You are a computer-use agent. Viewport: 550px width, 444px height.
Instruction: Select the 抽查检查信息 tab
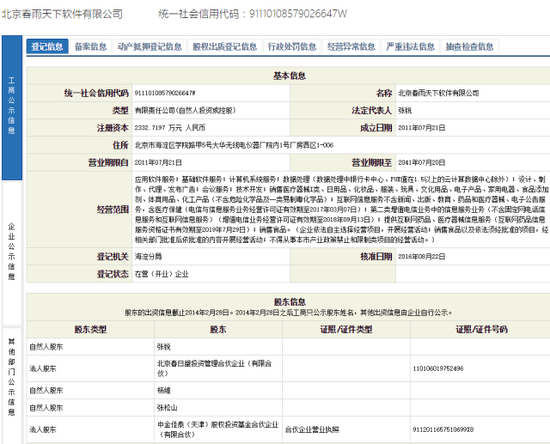click(x=469, y=46)
